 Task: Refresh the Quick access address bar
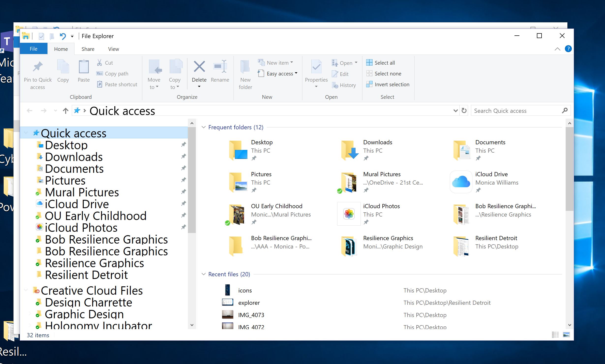point(464,111)
